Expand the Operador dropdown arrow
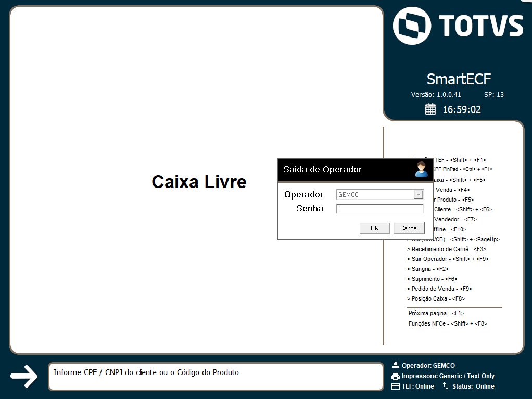The image size is (532, 399). 419,195
